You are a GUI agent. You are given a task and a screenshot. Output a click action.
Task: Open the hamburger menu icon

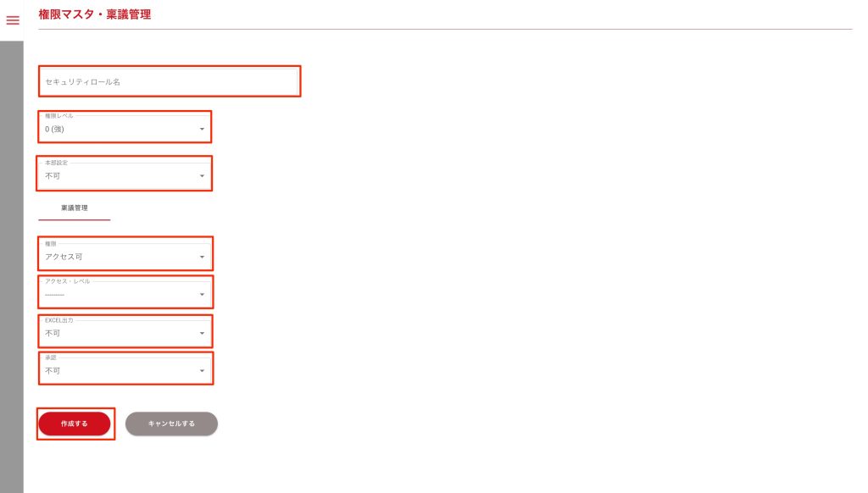coord(13,20)
